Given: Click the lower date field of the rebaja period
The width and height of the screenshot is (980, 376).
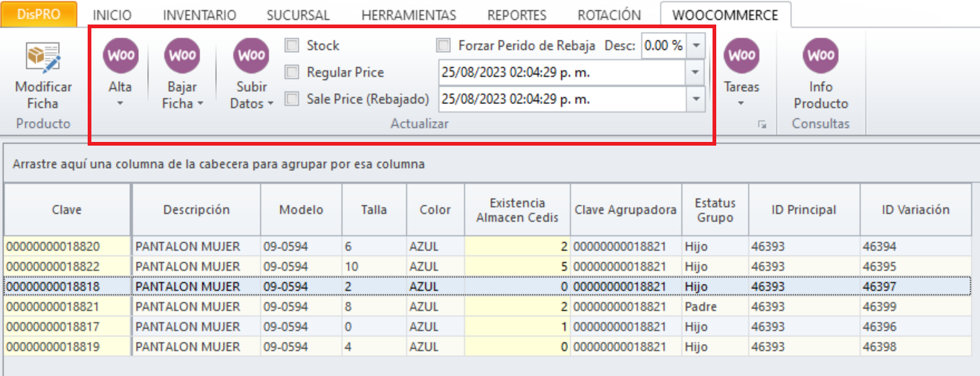Looking at the screenshot, I should 562,99.
